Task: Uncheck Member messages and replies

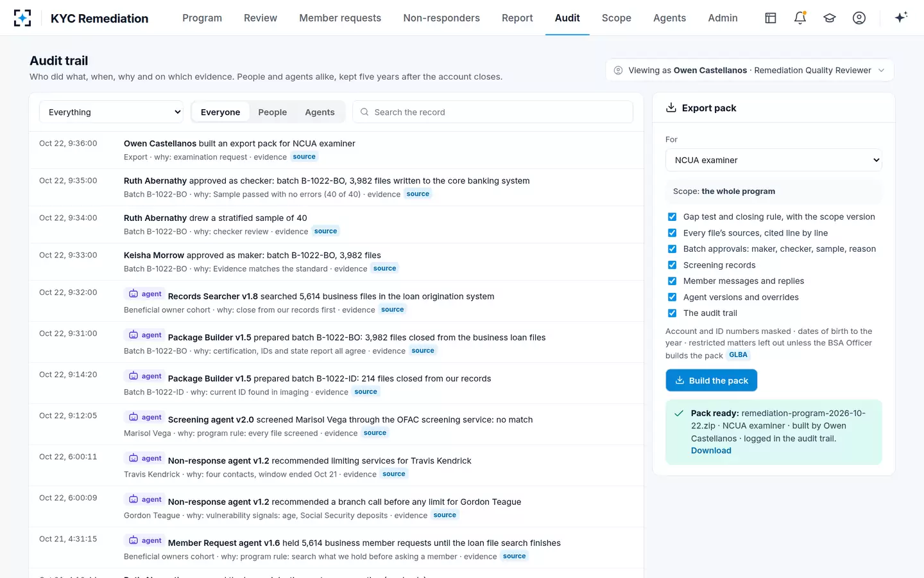Action: pyautogui.click(x=672, y=281)
